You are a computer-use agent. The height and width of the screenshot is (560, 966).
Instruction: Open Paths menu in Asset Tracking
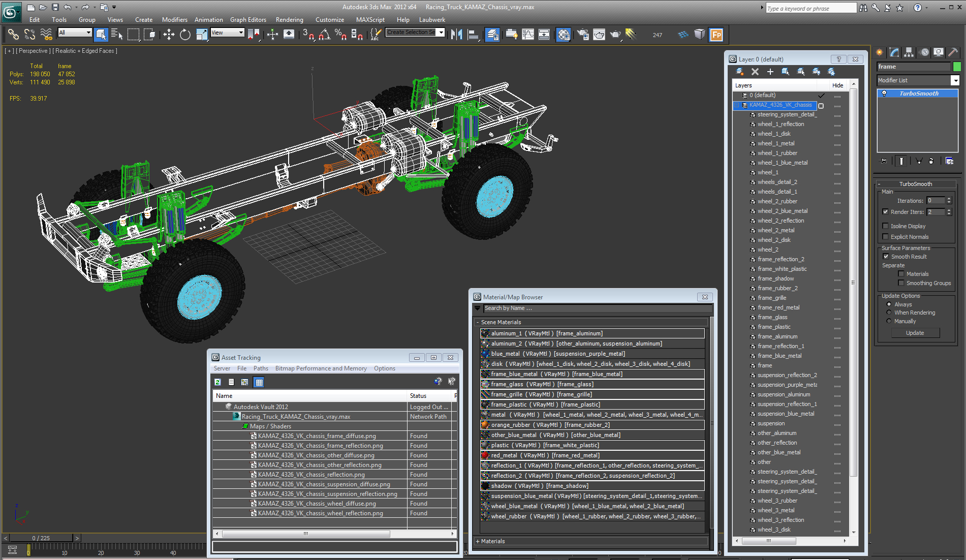click(261, 368)
